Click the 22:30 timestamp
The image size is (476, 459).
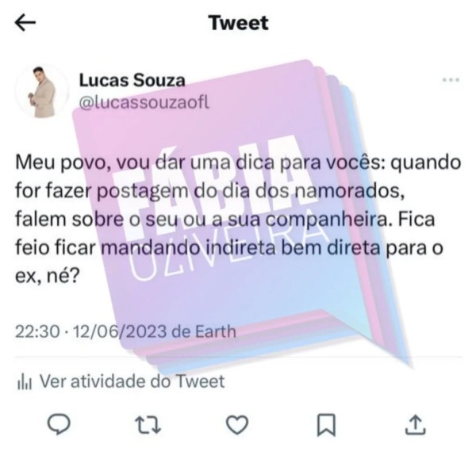(37, 331)
